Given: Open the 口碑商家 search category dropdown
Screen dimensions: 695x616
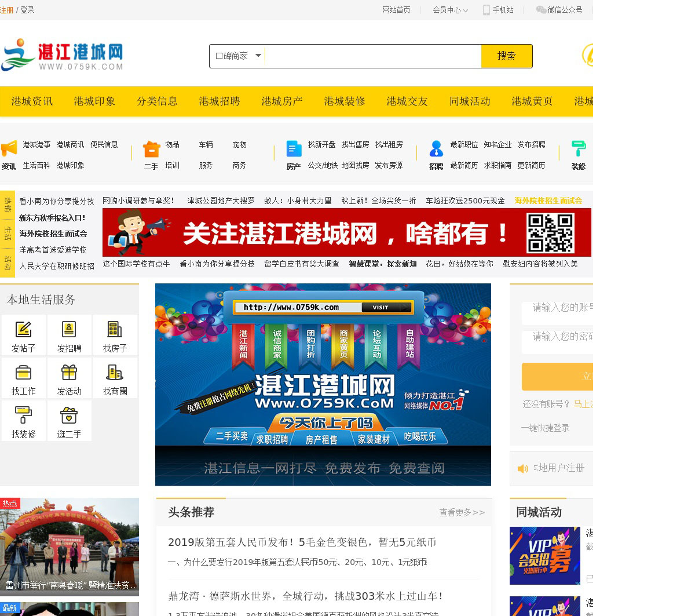Looking at the screenshot, I should pos(238,56).
